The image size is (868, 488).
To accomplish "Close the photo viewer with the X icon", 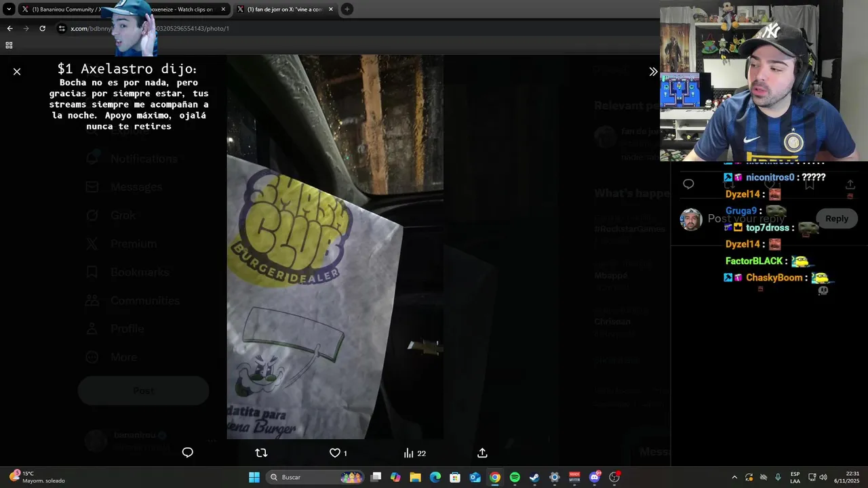I will click(x=17, y=71).
